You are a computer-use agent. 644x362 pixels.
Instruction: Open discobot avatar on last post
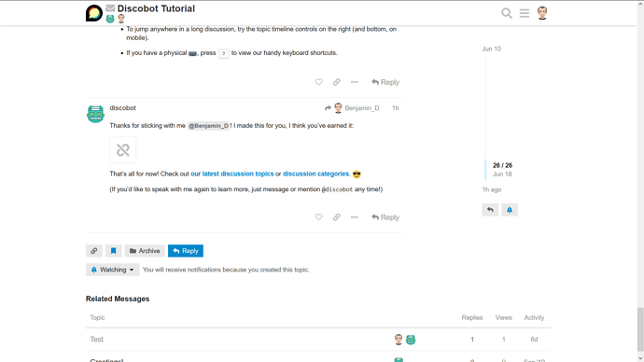click(x=95, y=114)
